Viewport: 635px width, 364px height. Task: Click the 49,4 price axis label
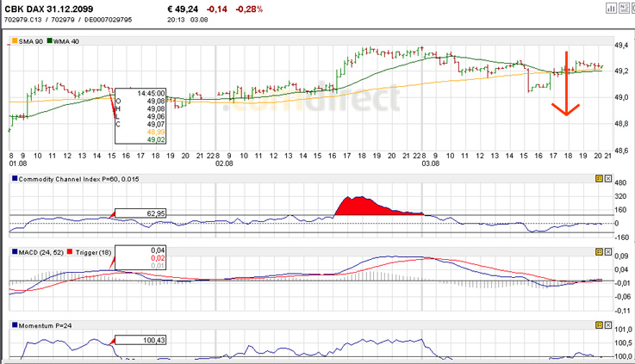[621, 45]
